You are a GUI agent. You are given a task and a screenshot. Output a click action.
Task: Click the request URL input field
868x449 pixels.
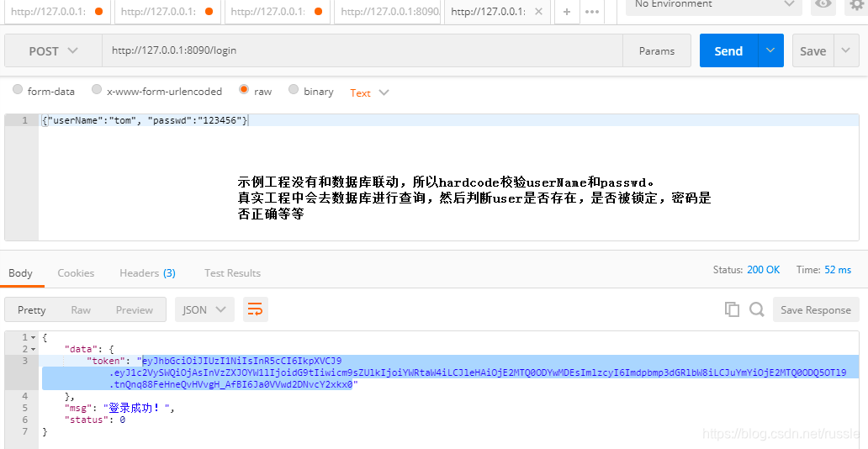(362, 50)
